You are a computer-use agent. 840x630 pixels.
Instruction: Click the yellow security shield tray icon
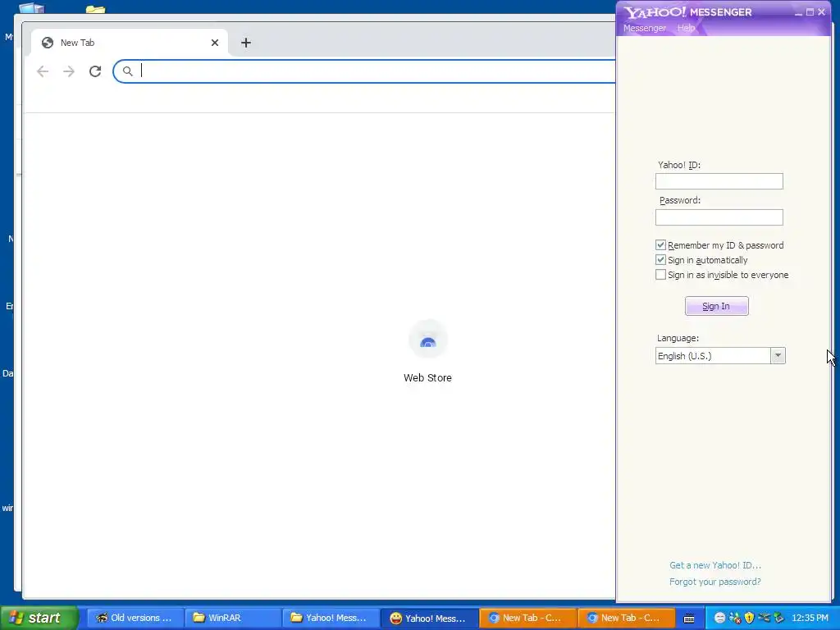750,618
